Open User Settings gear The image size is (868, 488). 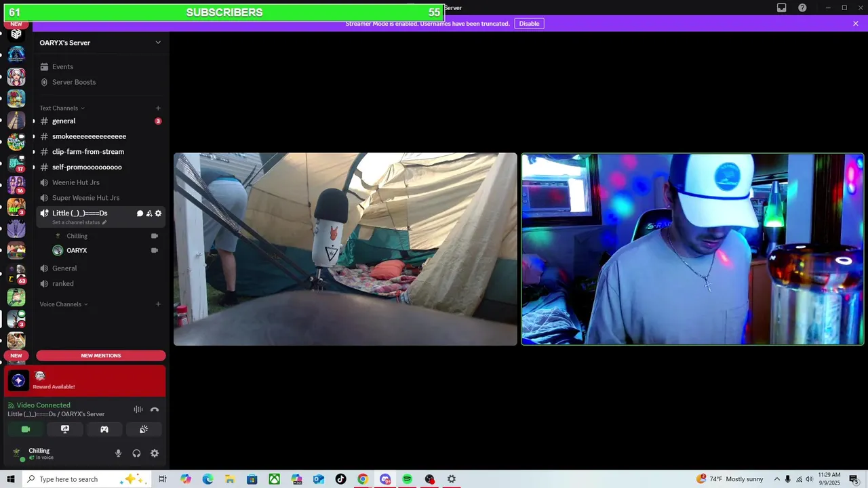155,453
